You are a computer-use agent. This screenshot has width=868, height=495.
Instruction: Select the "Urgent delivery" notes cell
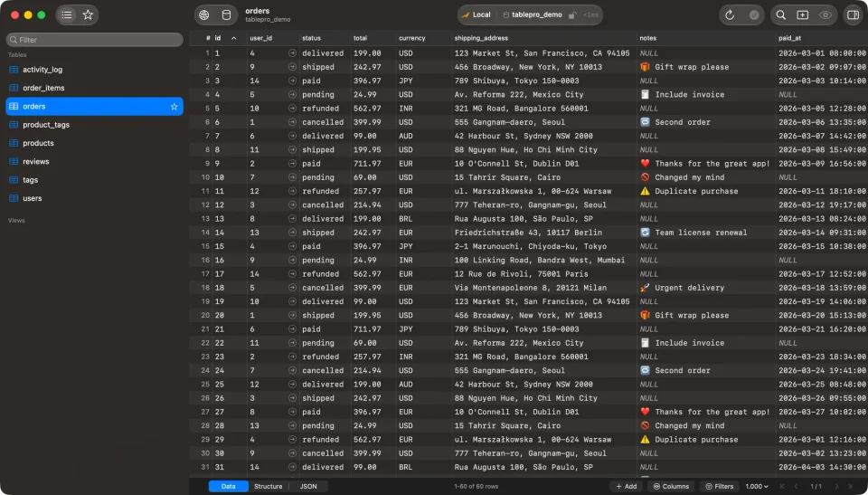[706, 288]
